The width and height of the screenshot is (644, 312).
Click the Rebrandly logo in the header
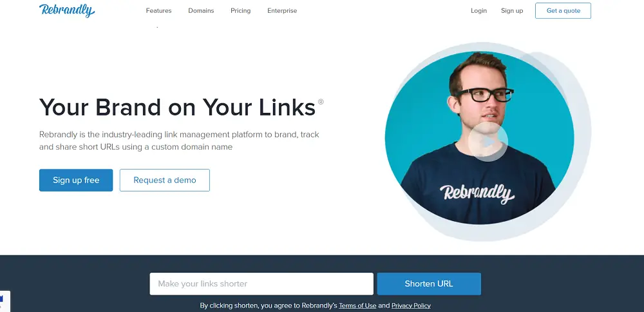pyautogui.click(x=67, y=10)
